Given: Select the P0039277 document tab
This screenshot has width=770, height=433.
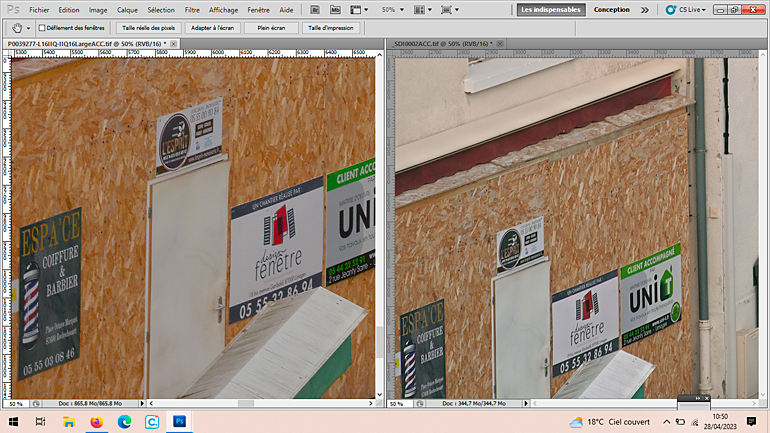Looking at the screenshot, I should (86, 44).
